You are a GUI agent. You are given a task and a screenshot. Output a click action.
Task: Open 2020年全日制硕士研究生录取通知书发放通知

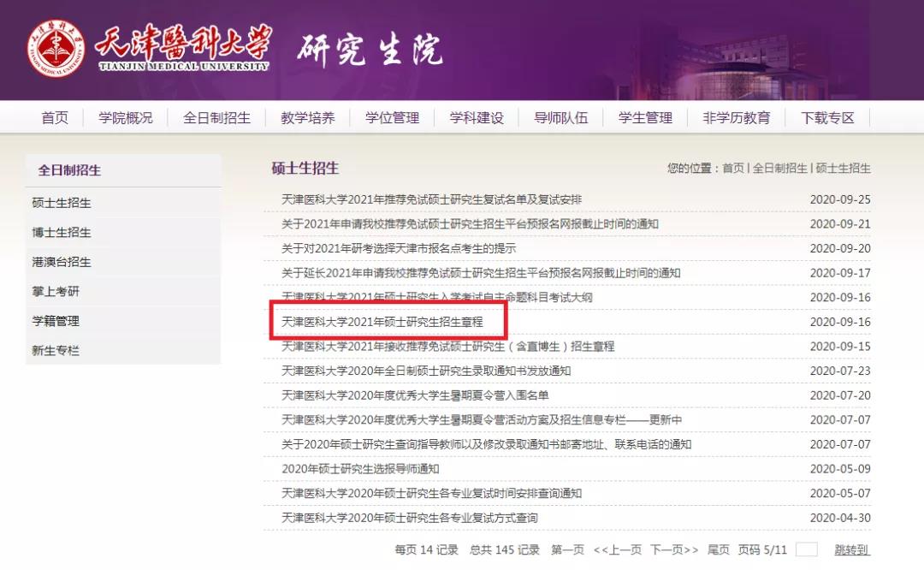[x=426, y=371]
